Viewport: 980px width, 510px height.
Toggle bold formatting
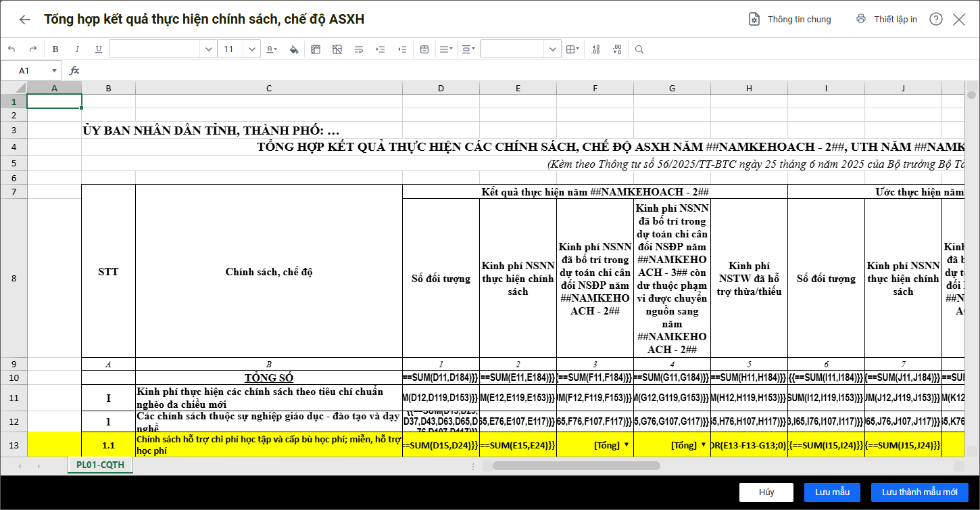(x=55, y=49)
